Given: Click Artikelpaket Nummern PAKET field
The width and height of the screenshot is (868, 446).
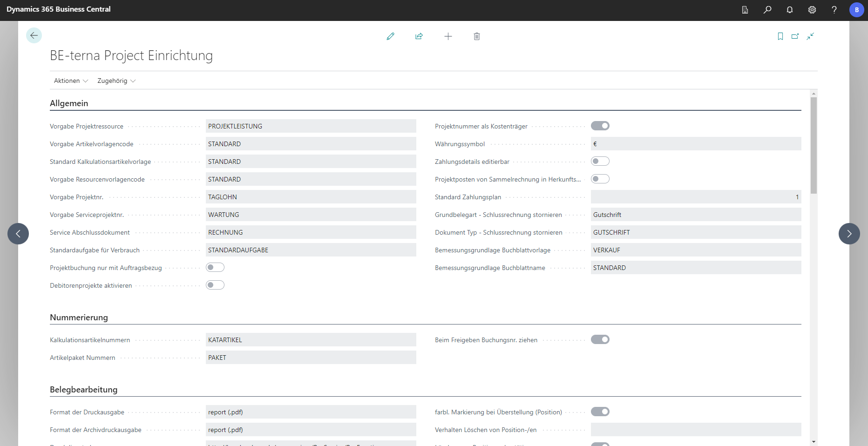Looking at the screenshot, I should click(311, 358).
